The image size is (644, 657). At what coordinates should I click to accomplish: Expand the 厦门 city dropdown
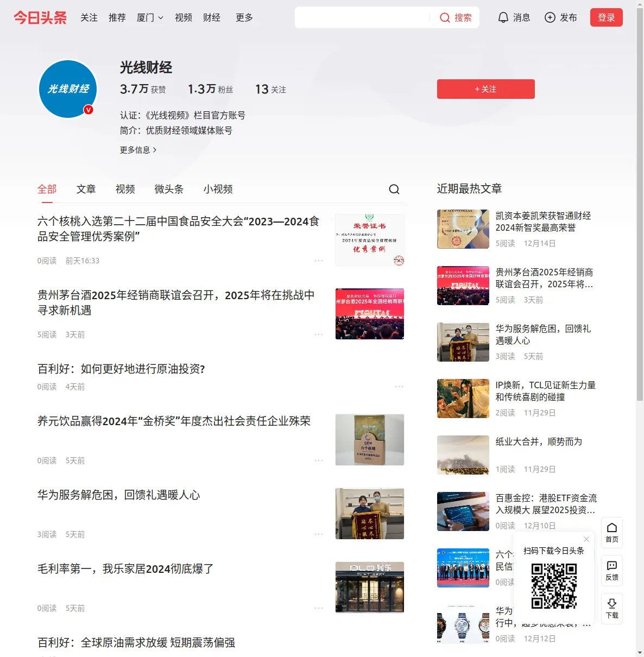(150, 17)
